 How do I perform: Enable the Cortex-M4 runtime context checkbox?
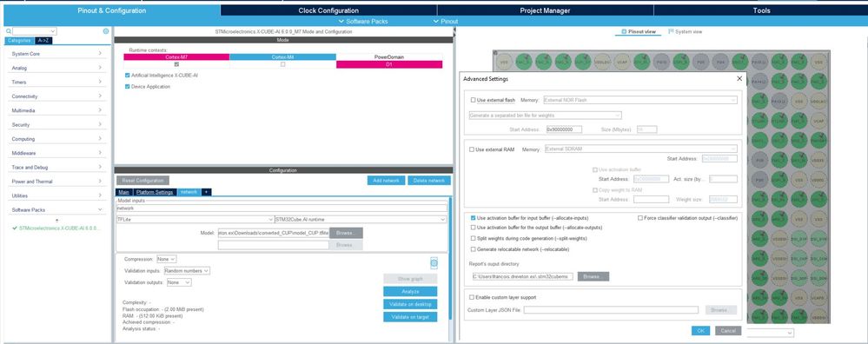pos(283,64)
